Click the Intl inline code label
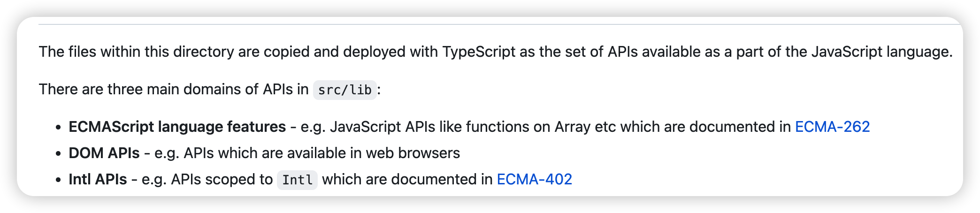The image size is (980, 213). click(x=297, y=180)
